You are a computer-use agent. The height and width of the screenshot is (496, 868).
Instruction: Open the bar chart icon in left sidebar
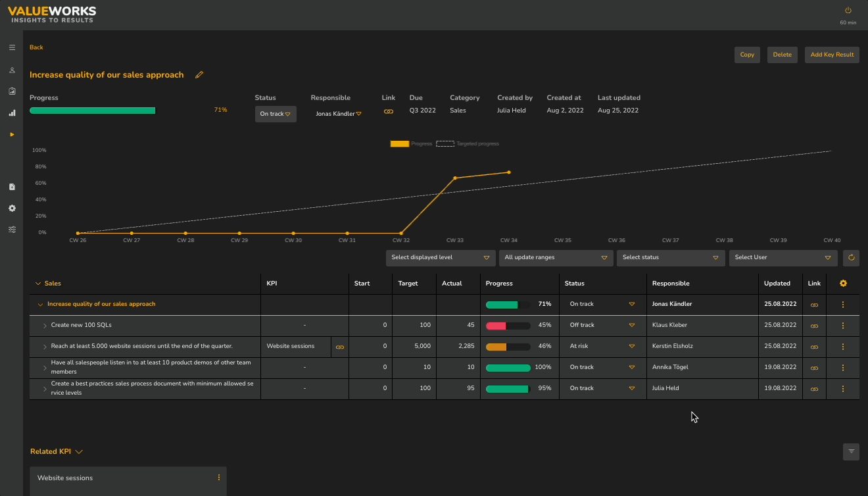click(x=12, y=113)
